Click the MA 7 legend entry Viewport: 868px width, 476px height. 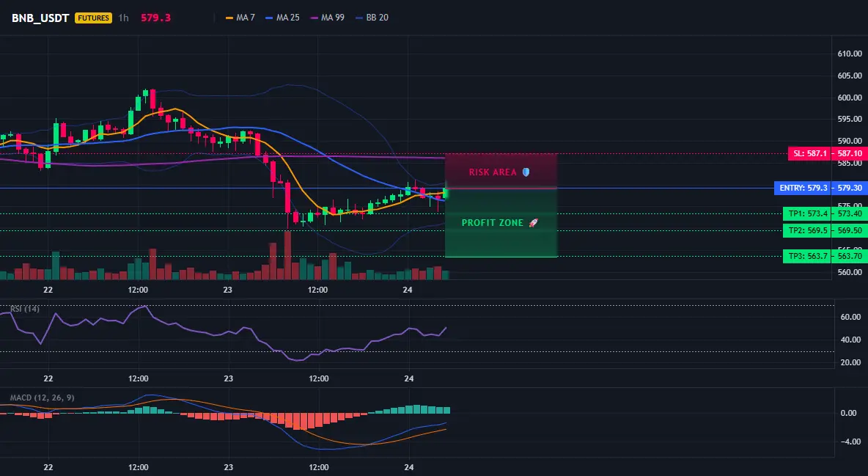click(x=240, y=18)
